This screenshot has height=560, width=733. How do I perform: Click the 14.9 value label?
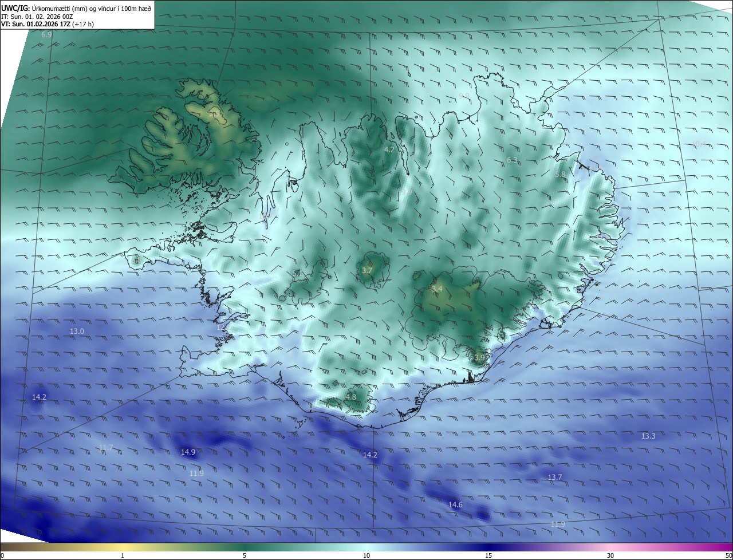[x=188, y=452]
